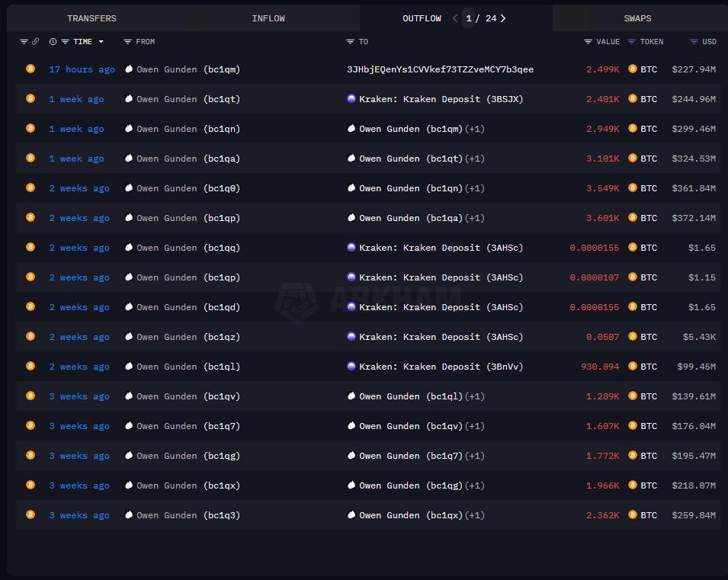
Task: Open the FROM column filter
Action: pos(127,42)
